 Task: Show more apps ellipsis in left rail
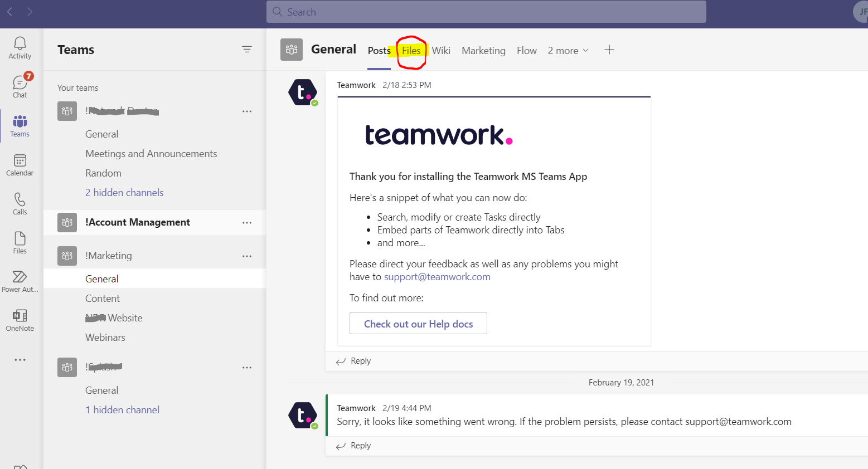click(x=20, y=360)
